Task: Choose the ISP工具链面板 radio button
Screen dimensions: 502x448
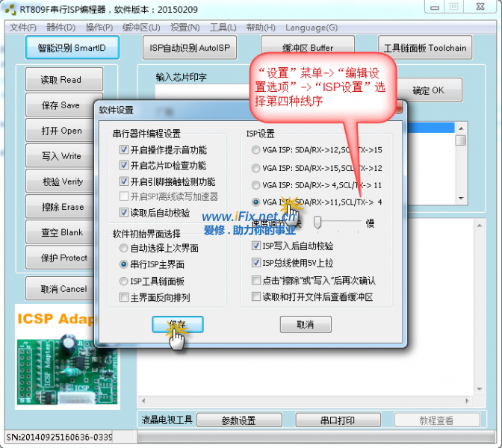Action: point(124,281)
